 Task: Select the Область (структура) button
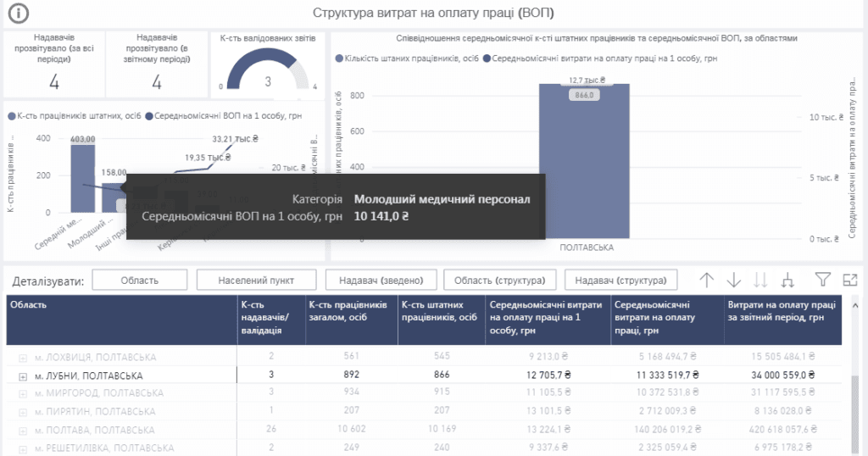(x=499, y=280)
